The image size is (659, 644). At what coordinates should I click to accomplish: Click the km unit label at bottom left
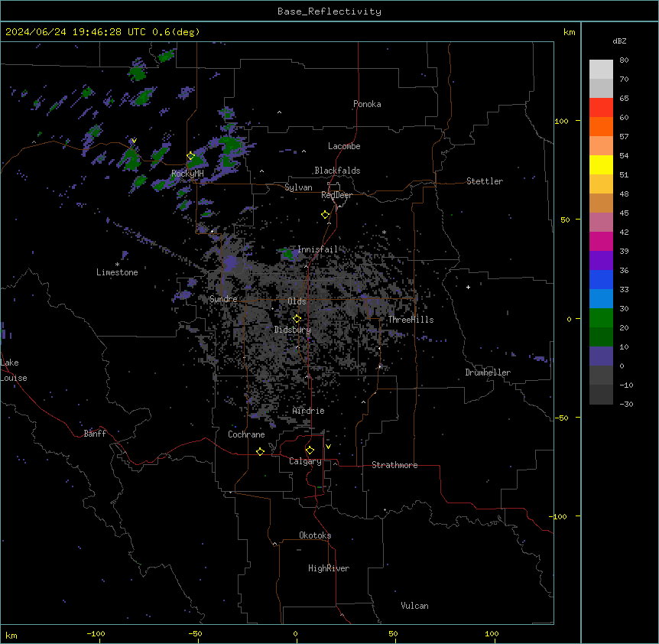pos(11,635)
